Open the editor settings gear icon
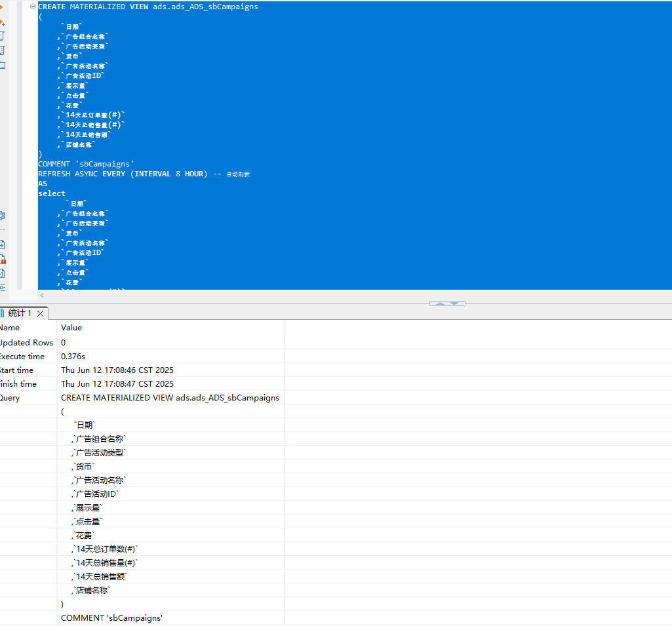Viewport: 672px width, 626px height. pyautogui.click(x=2, y=216)
